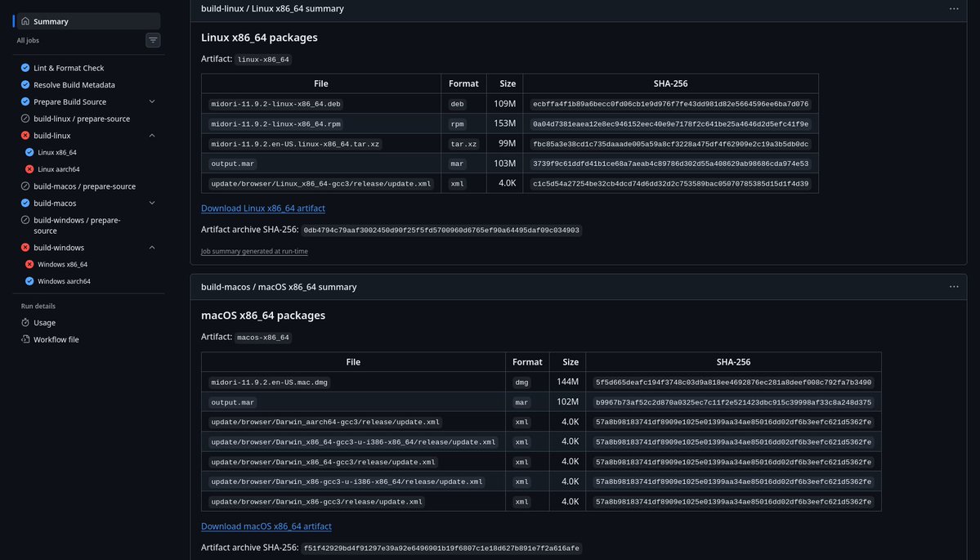This screenshot has width=980, height=560.
Task: Click output.mar in the Linux packages table
Action: coord(232,164)
